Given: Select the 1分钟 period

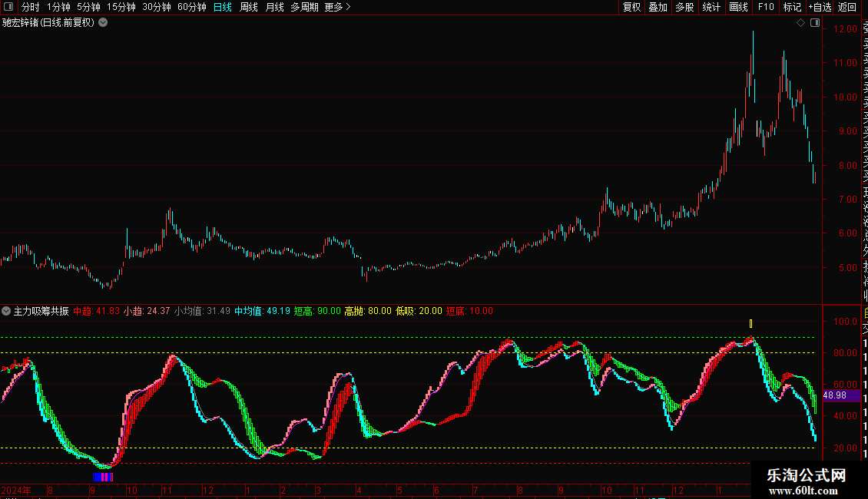Looking at the screenshot, I should pyautogui.click(x=58, y=7).
